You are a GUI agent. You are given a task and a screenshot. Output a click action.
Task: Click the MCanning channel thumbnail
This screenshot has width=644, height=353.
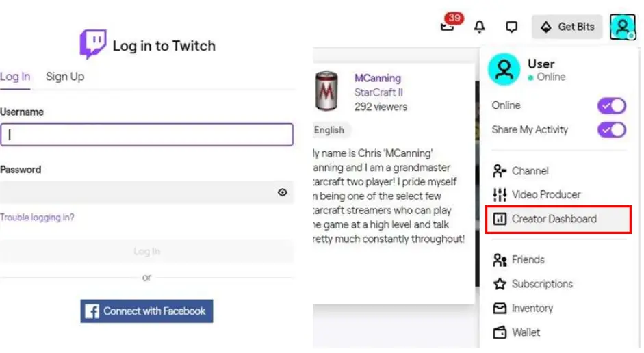pos(326,92)
